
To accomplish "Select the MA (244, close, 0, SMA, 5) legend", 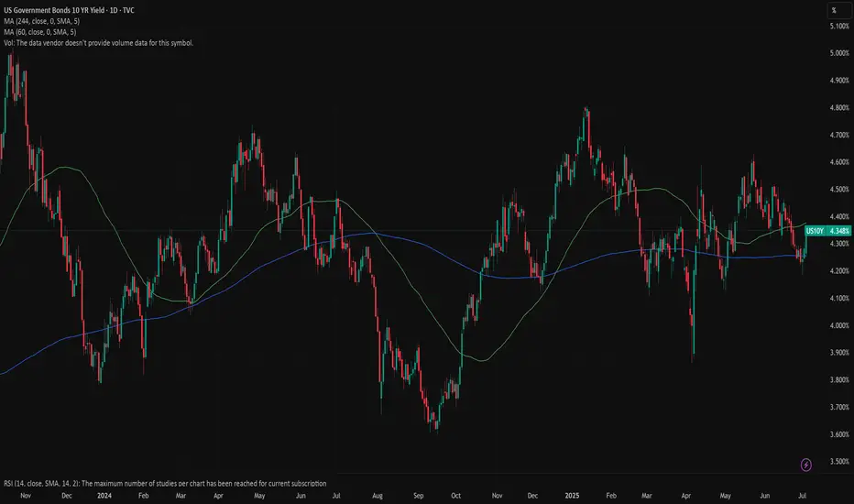I will pyautogui.click(x=41, y=21).
